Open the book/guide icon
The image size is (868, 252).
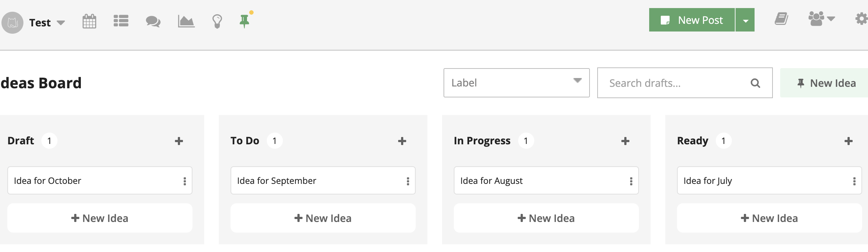click(781, 19)
